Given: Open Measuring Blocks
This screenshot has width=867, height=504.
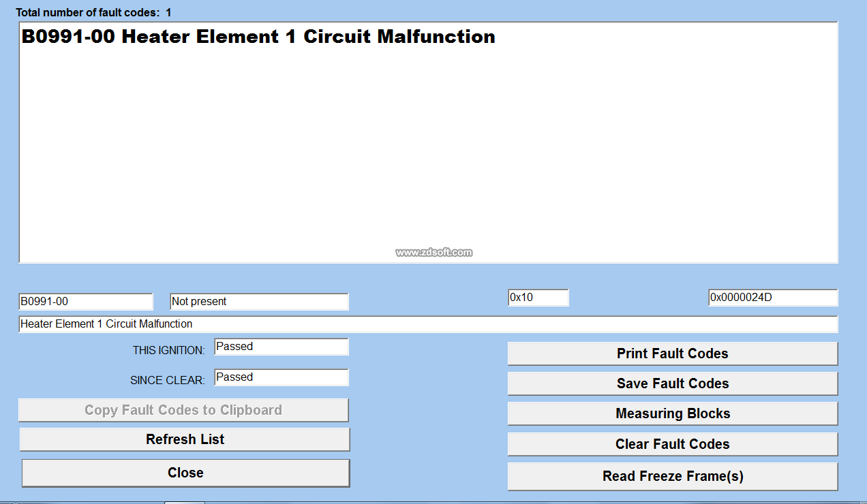Looking at the screenshot, I should (672, 413).
